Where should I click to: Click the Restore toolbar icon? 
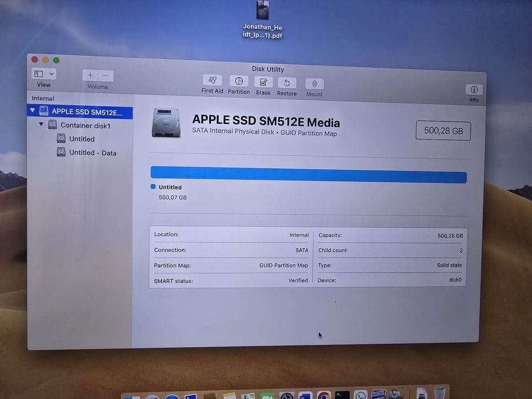[287, 83]
